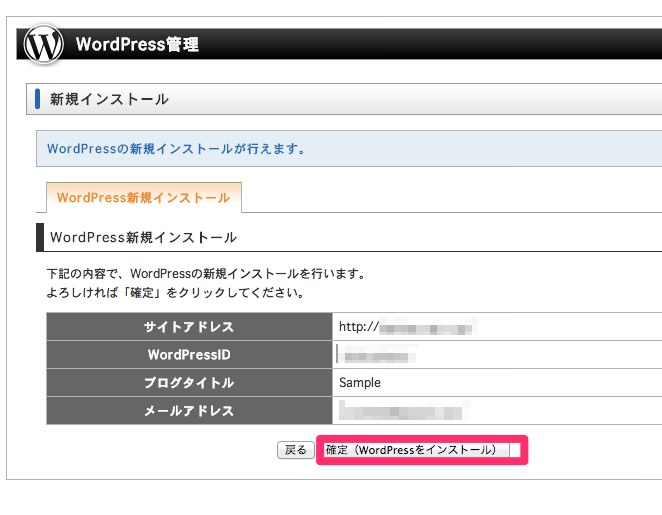662x515 pixels.
Task: Click text 下記の内容で、WordPressの新規インストールを行います。
Action: click(x=206, y=274)
